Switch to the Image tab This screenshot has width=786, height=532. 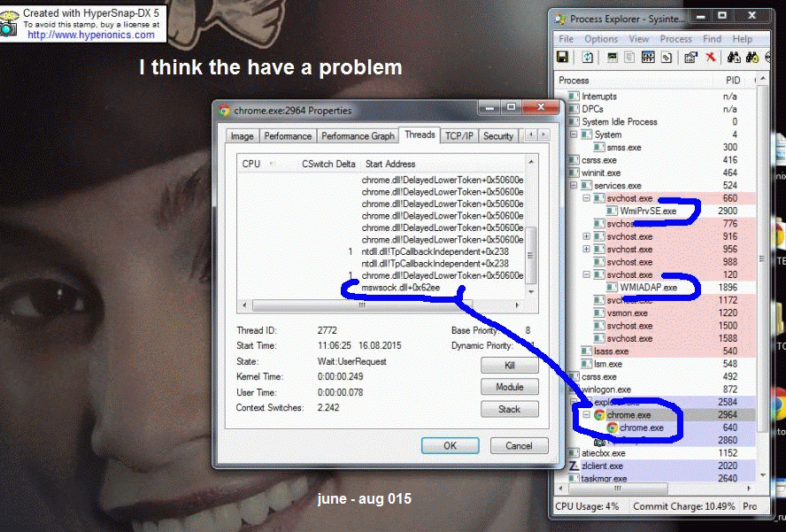tap(243, 136)
